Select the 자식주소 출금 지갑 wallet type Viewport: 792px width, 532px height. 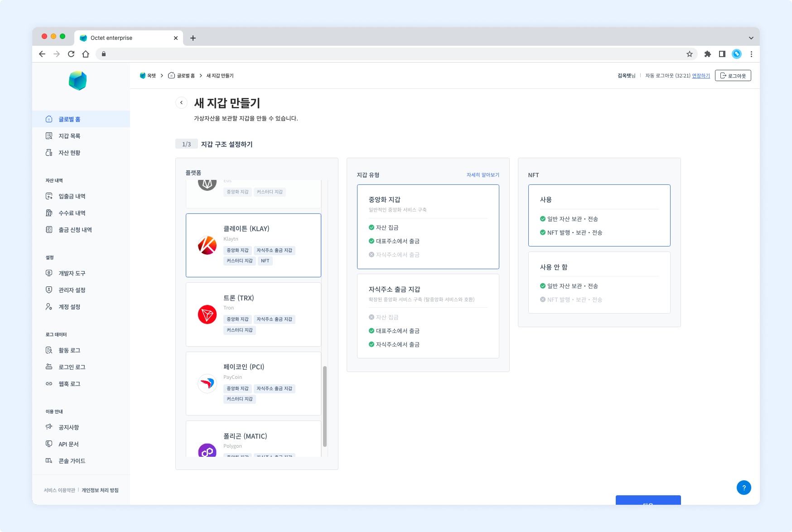pos(428,316)
